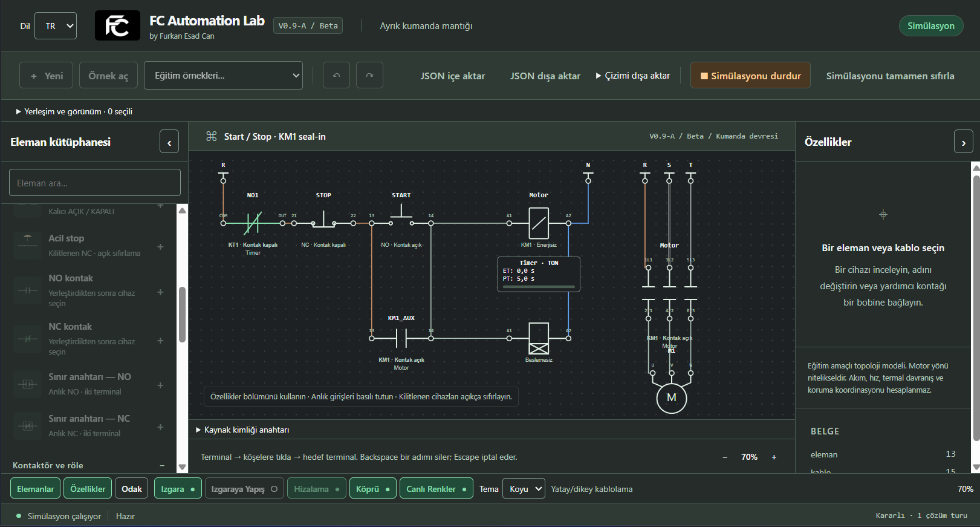
Task: Click Simülasyonu tamamen sıfırla
Action: (891, 76)
